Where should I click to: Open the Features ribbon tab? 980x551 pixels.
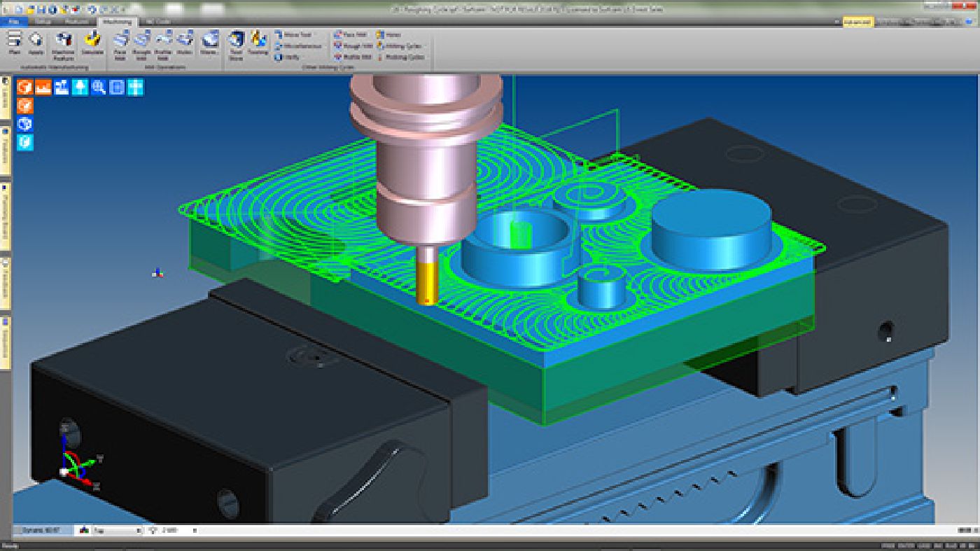[76, 22]
